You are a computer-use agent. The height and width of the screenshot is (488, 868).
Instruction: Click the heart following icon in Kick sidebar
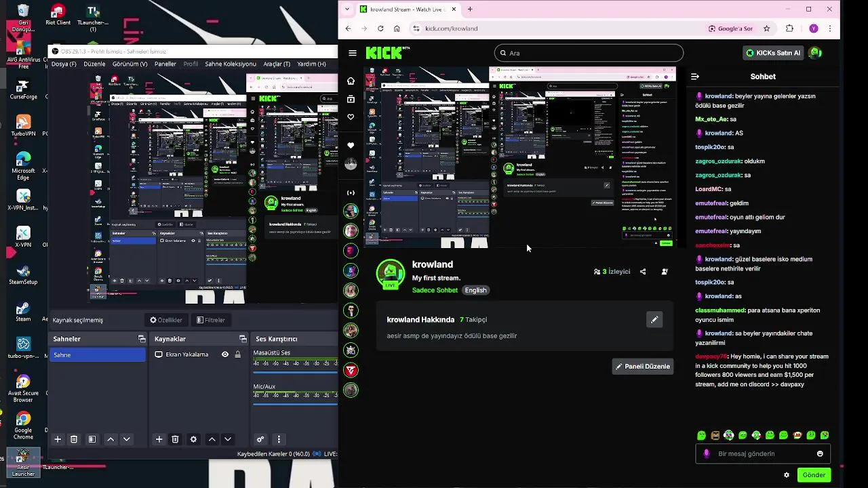(x=351, y=117)
